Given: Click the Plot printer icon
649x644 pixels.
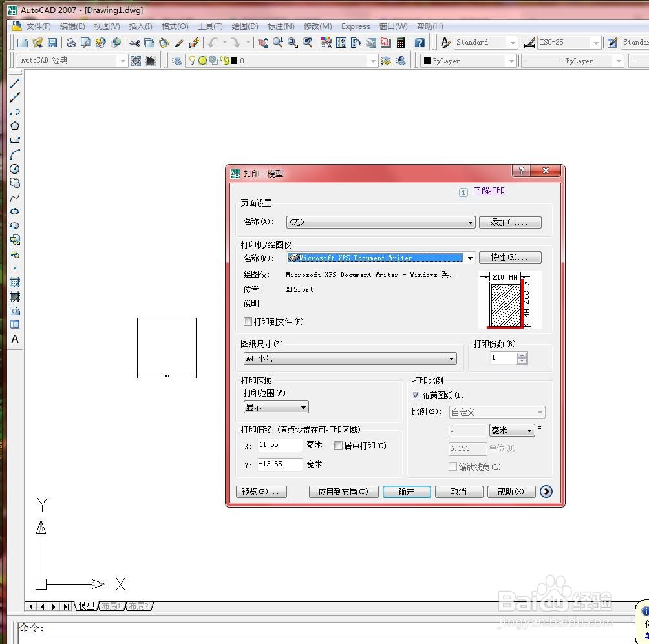Looking at the screenshot, I should (71, 43).
